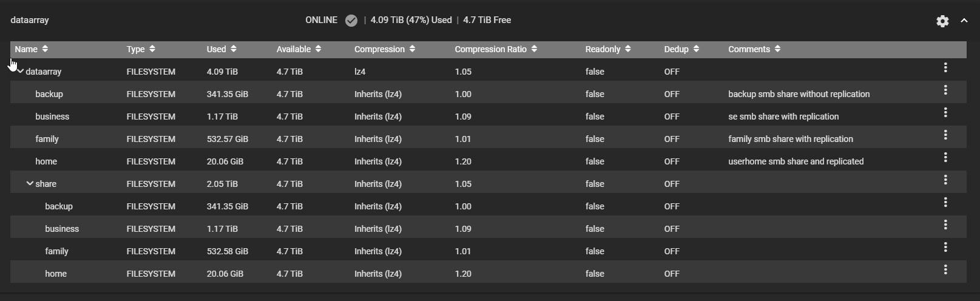
Task: Collapse the dataarray pool panel
Action: 964,21
